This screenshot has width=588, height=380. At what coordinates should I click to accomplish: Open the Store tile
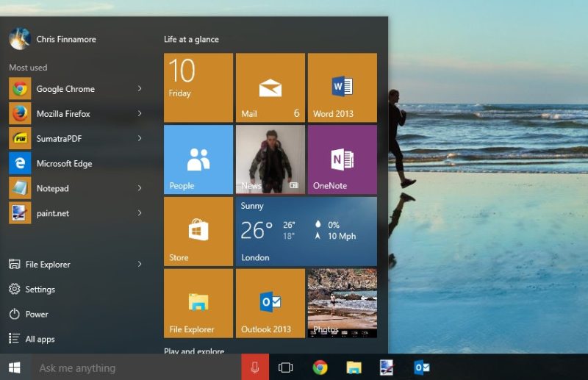[198, 232]
